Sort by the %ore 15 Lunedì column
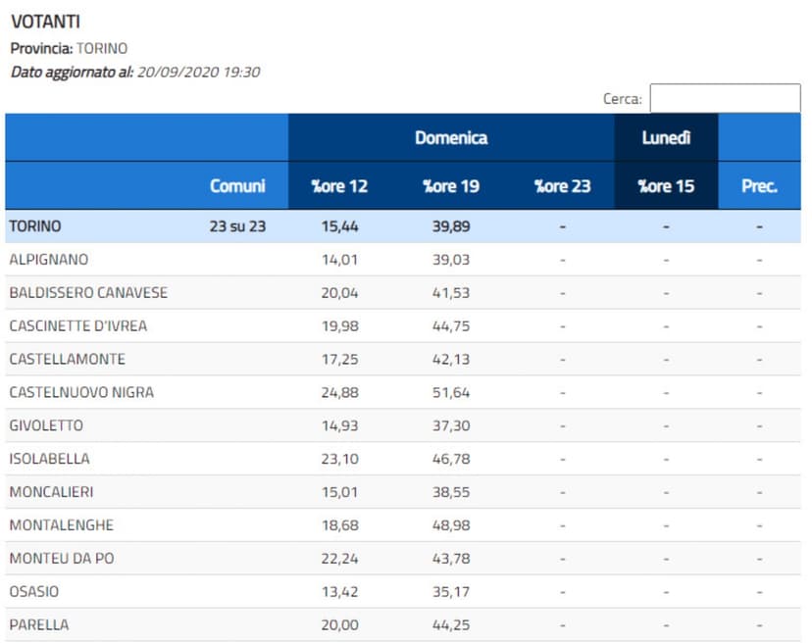The width and height of the screenshot is (812, 644). (666, 185)
